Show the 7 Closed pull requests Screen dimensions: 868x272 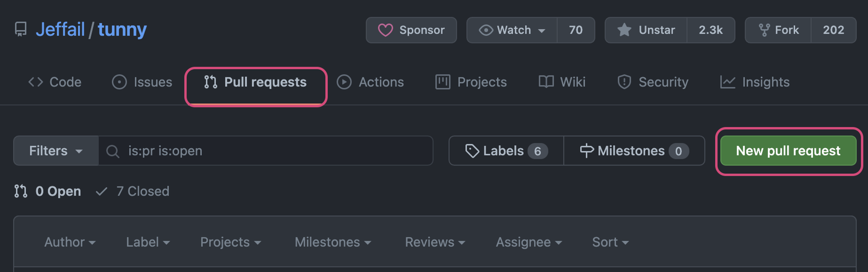(132, 191)
